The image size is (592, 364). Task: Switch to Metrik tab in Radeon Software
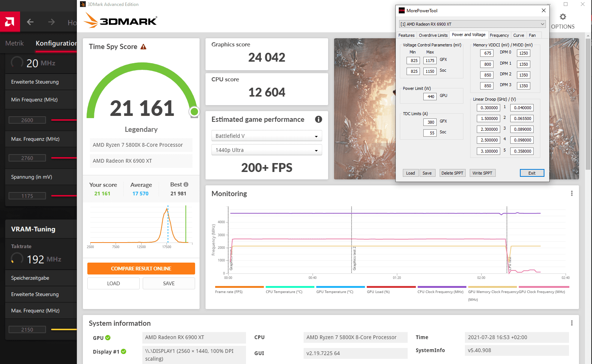click(x=14, y=43)
